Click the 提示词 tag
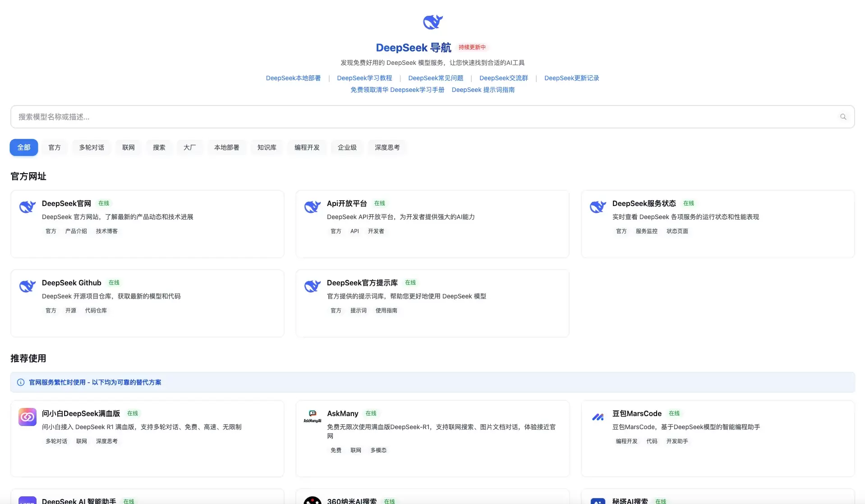This screenshot has width=865, height=504. [x=359, y=311]
